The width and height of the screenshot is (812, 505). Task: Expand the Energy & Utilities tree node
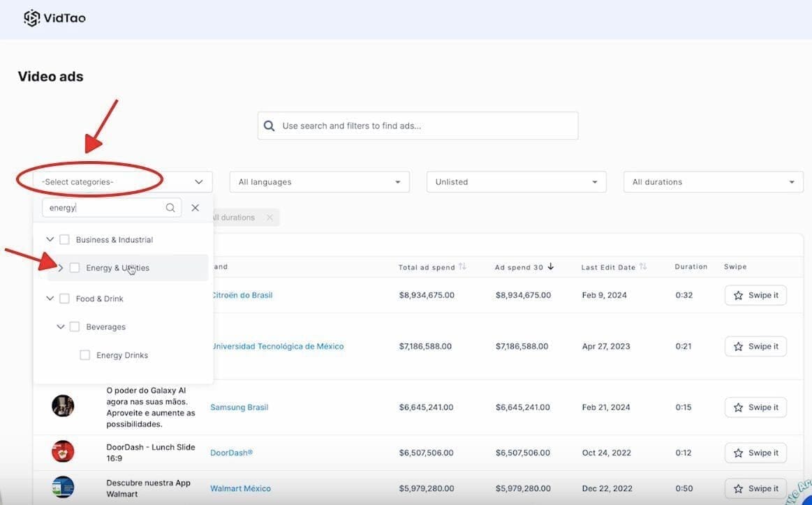click(x=61, y=268)
